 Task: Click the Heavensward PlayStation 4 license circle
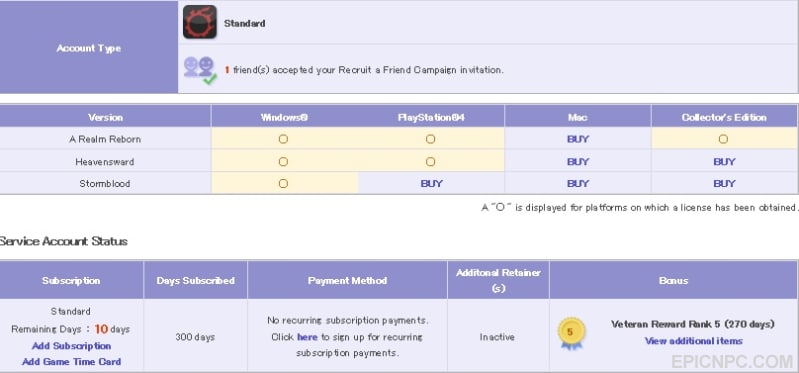pos(431,162)
